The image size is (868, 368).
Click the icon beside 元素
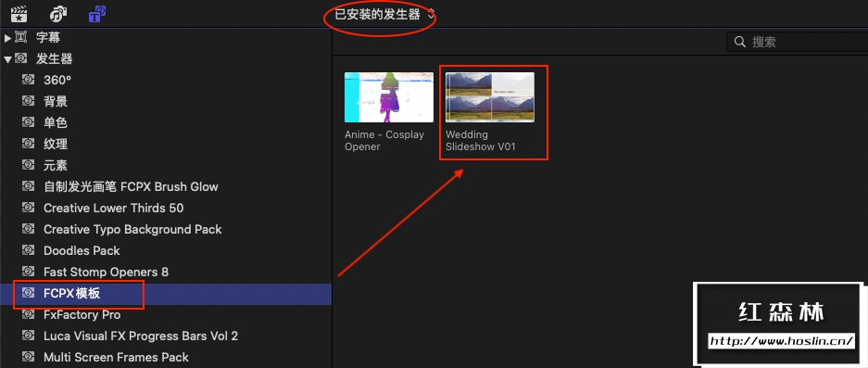28,165
